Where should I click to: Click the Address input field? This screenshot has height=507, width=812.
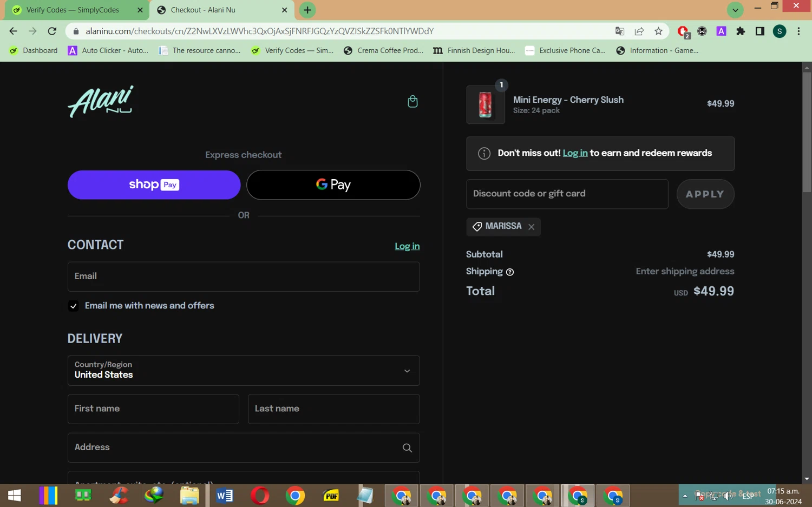[x=244, y=447]
